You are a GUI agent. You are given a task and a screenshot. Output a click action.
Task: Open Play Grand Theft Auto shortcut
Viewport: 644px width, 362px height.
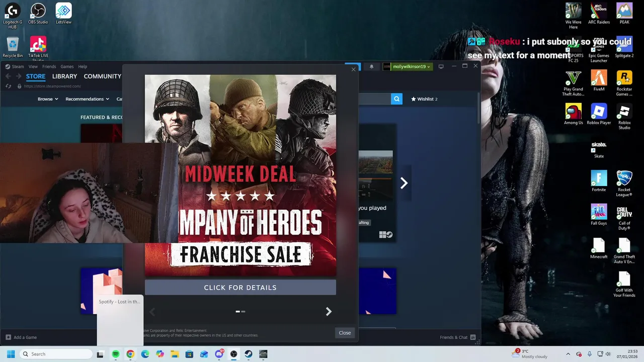point(573,83)
